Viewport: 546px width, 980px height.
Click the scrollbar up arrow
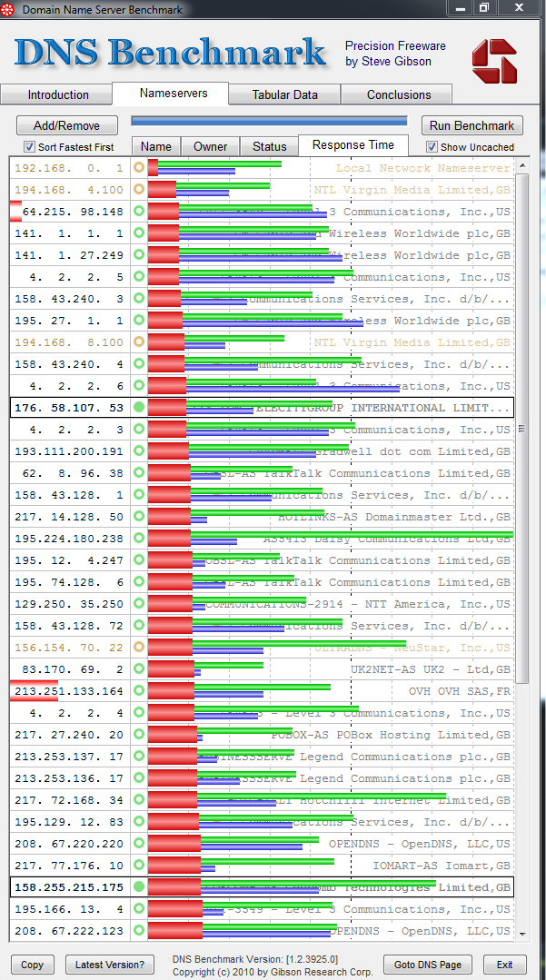point(521,165)
